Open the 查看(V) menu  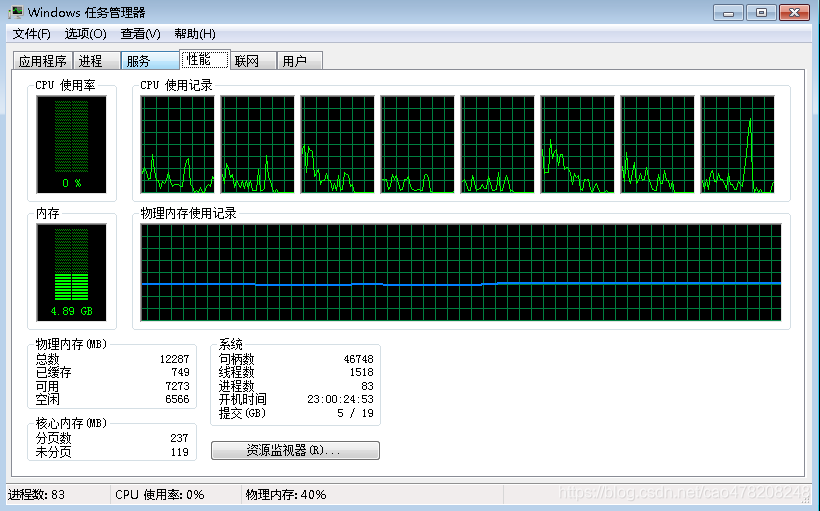coord(140,34)
